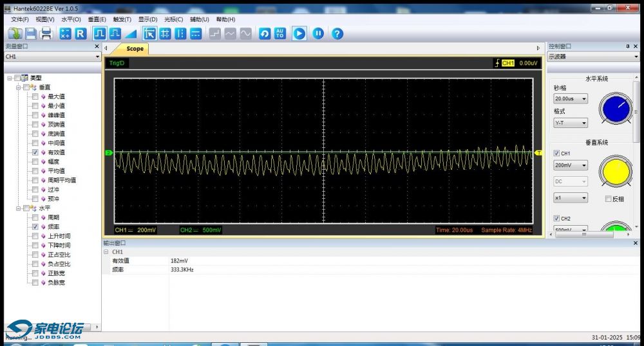644x346 pixels.
Task: Uncheck the 频率 measurement box
Action: 35,227
